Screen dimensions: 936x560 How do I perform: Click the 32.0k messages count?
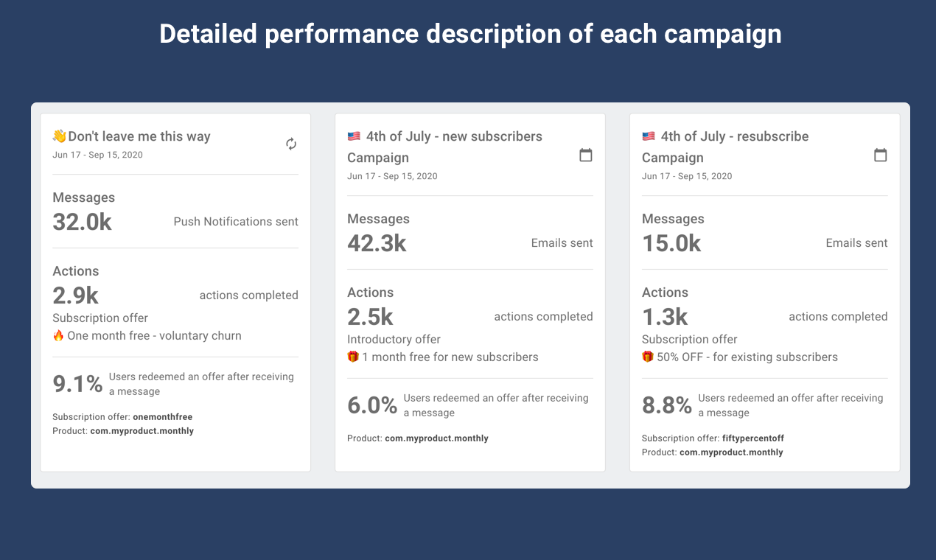point(82,222)
